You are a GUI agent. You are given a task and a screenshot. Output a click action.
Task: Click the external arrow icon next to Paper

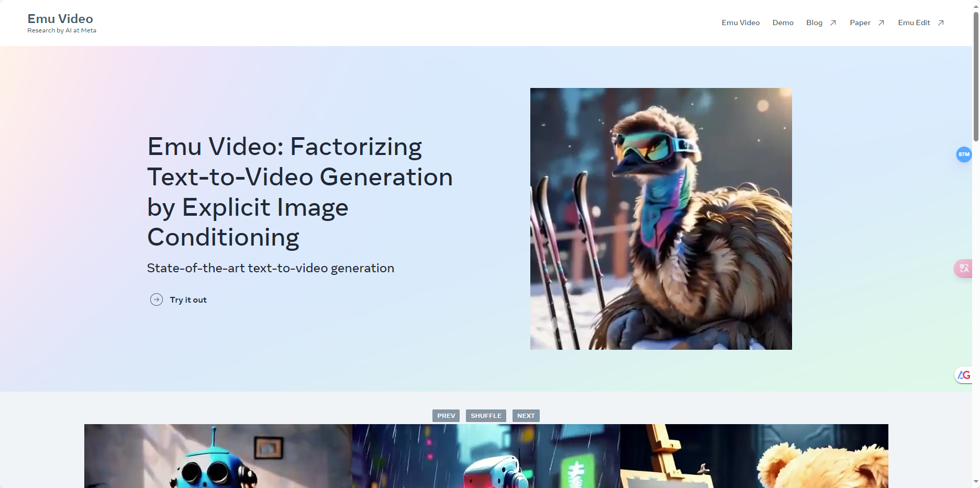tap(881, 23)
